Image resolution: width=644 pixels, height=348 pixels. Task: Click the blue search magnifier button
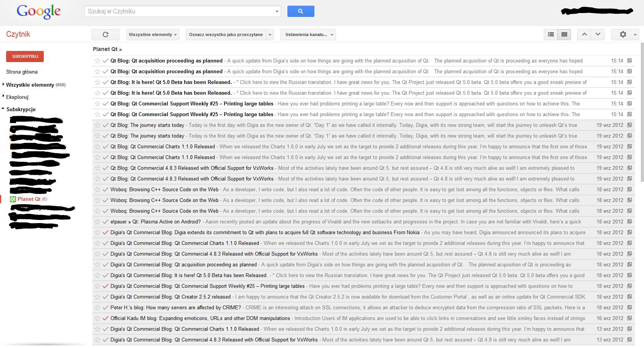click(x=301, y=11)
